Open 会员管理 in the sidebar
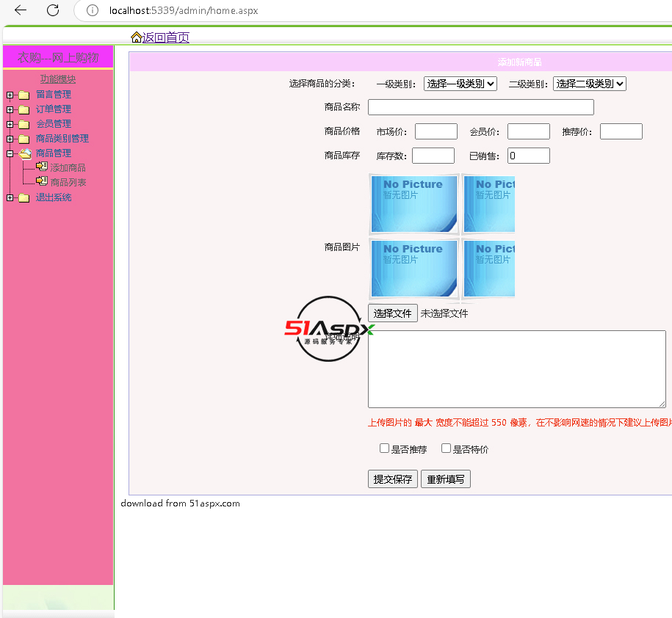The image size is (672, 618). [54, 123]
